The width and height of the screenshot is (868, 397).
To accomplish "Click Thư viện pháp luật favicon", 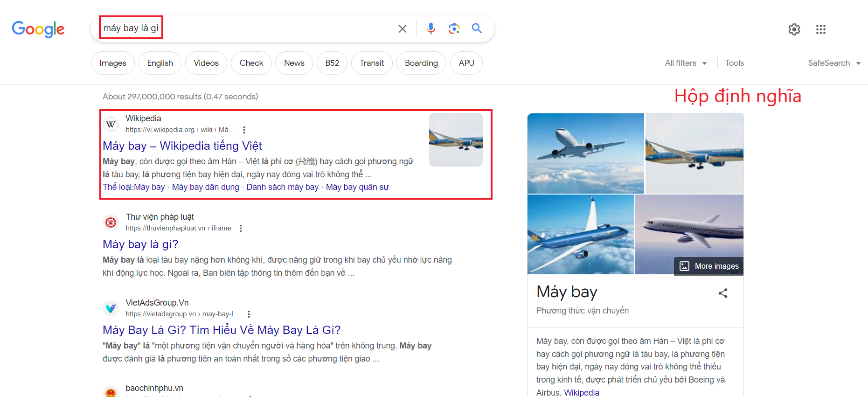I will point(111,223).
